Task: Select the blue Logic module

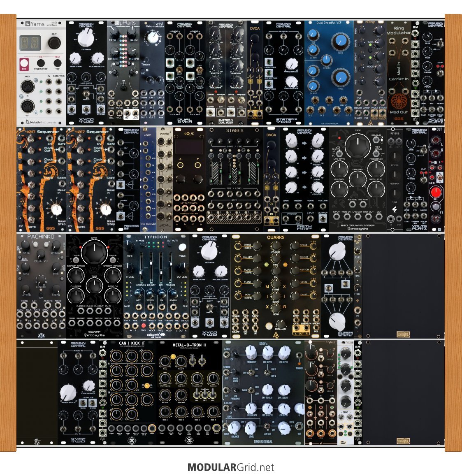Action: (148, 179)
